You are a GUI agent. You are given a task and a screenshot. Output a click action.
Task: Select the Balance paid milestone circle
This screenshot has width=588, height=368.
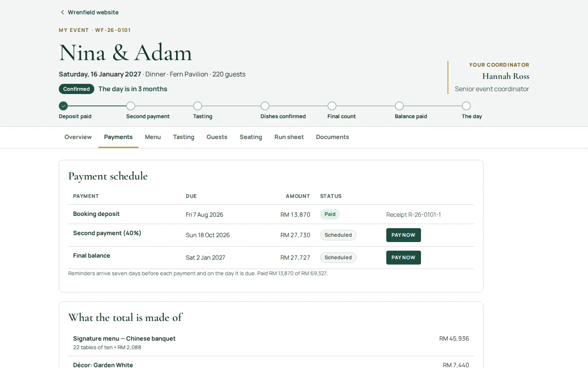(399, 106)
